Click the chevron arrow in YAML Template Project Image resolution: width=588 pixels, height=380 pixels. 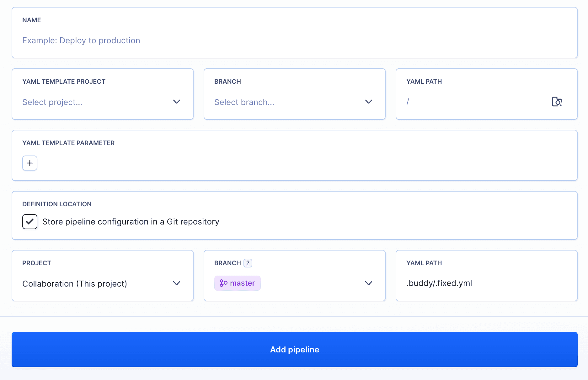(177, 102)
